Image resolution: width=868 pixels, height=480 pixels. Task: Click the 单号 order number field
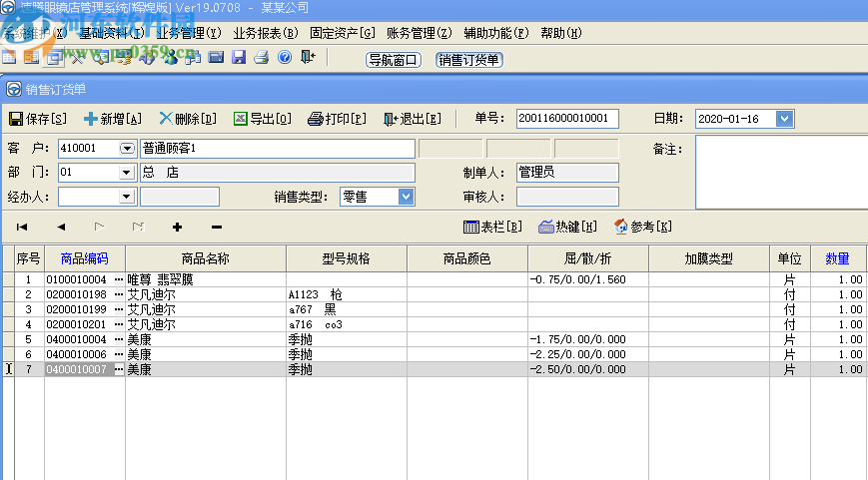(x=567, y=119)
